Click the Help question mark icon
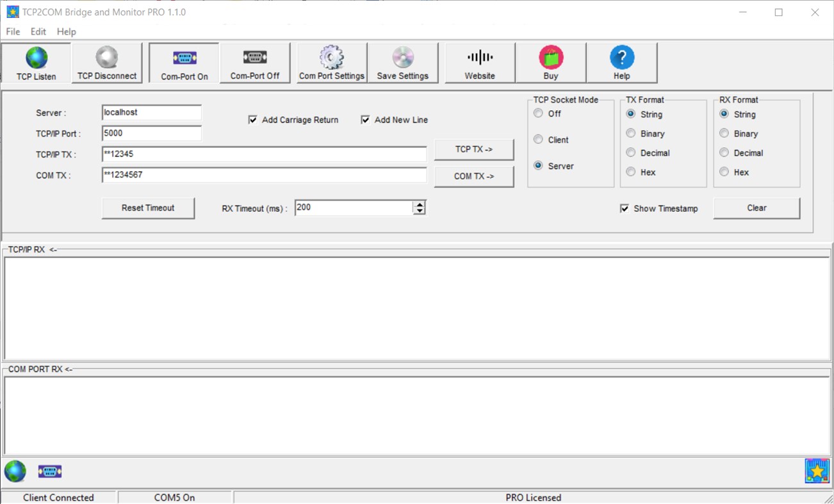The height and width of the screenshot is (504, 834). pos(621,62)
